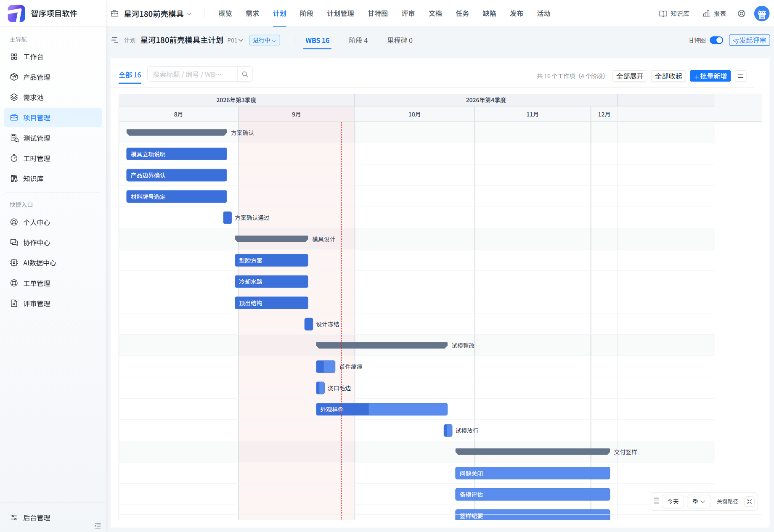Select the 型腔方案 task bar
This screenshot has width=774, height=532.
271,260
